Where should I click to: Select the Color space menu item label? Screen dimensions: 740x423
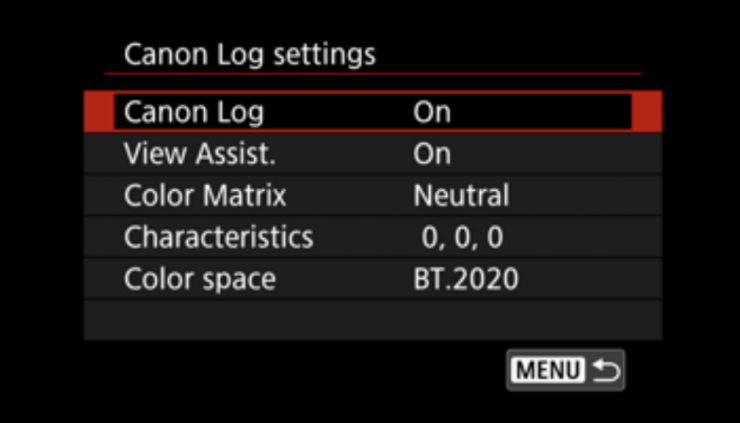point(199,279)
